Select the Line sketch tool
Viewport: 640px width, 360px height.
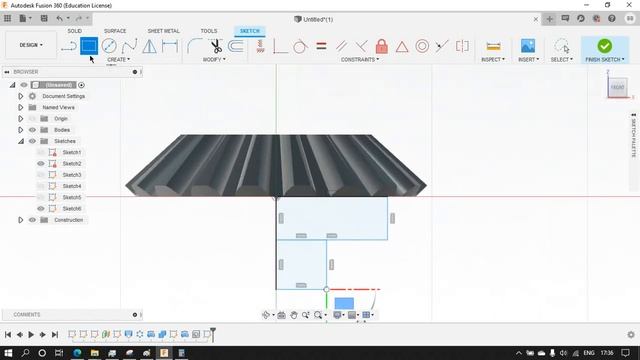(69, 46)
